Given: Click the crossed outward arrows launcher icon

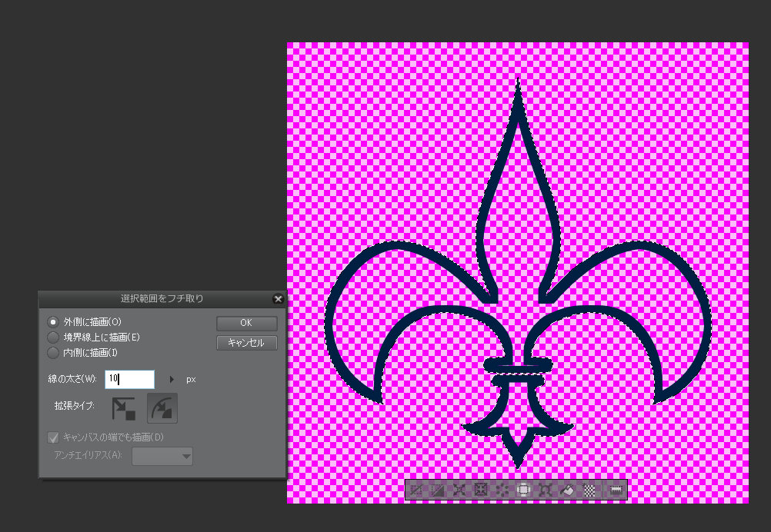Looking at the screenshot, I should pos(459,490).
